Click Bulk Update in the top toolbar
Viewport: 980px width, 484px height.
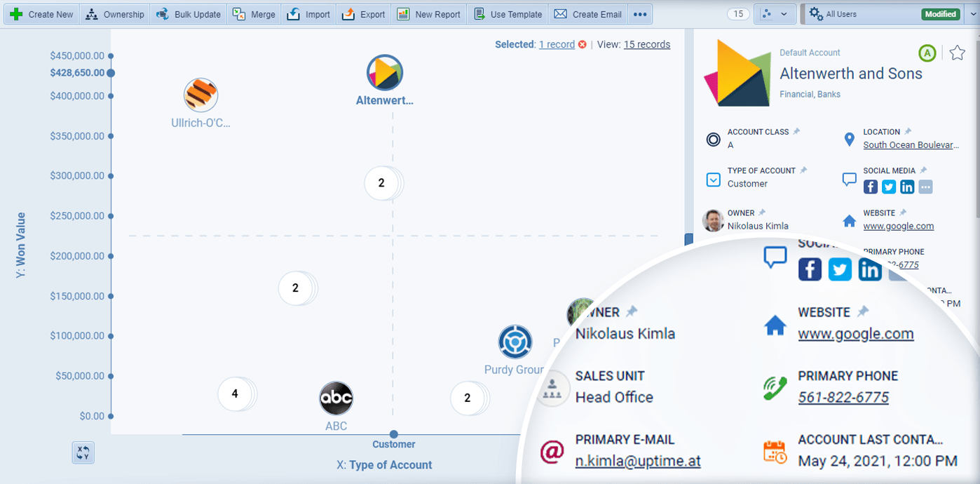click(x=188, y=13)
